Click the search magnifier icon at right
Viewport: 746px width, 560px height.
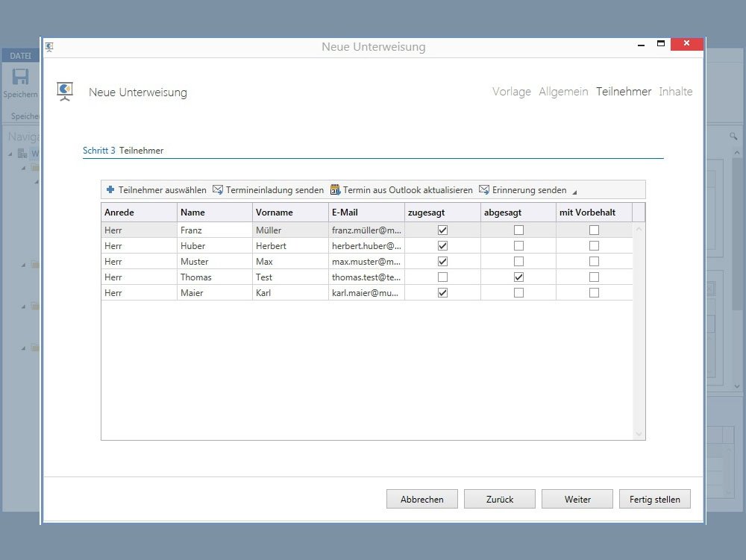coord(733,136)
